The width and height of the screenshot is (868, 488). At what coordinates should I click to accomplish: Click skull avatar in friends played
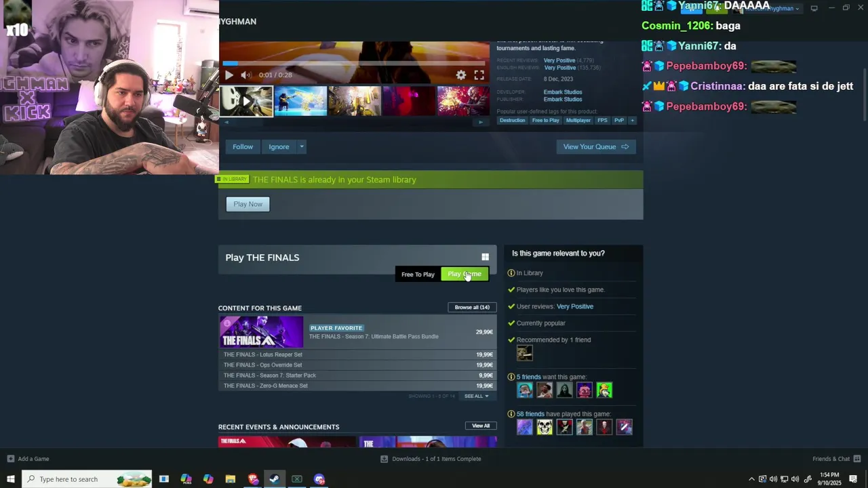[x=545, y=427]
